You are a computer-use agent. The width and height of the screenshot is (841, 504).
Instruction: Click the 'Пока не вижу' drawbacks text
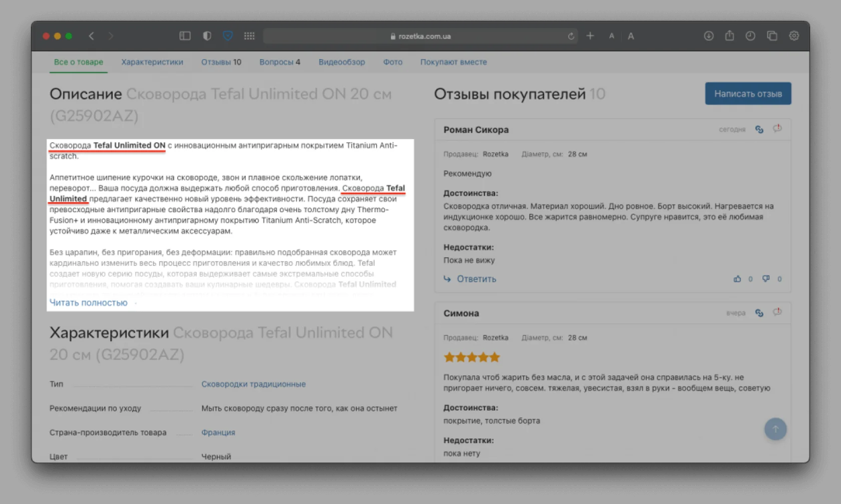click(x=469, y=260)
